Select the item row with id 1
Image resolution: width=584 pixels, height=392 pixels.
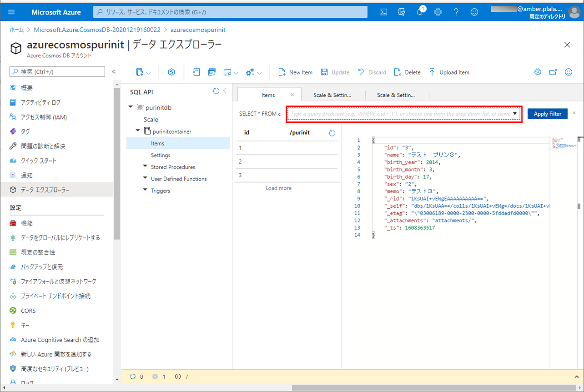coord(287,148)
